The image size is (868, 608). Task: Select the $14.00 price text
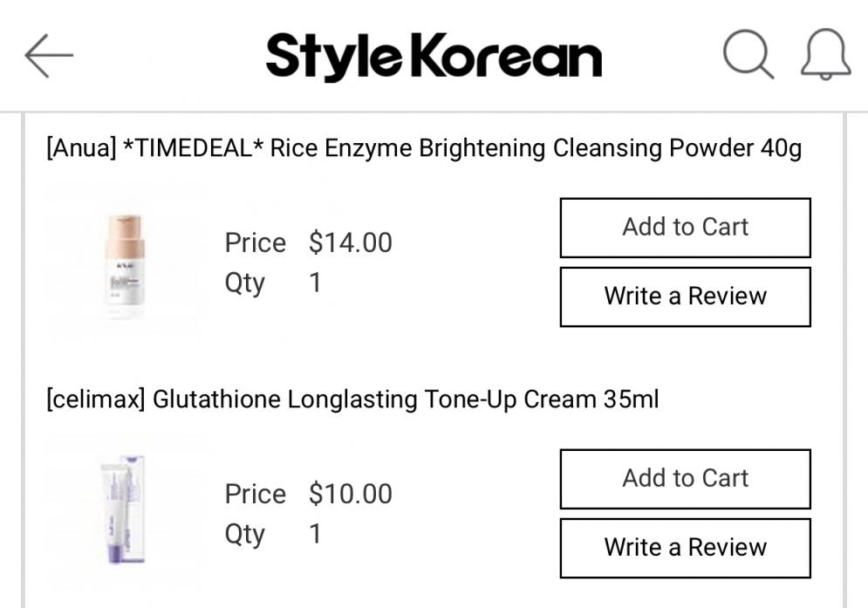point(351,243)
